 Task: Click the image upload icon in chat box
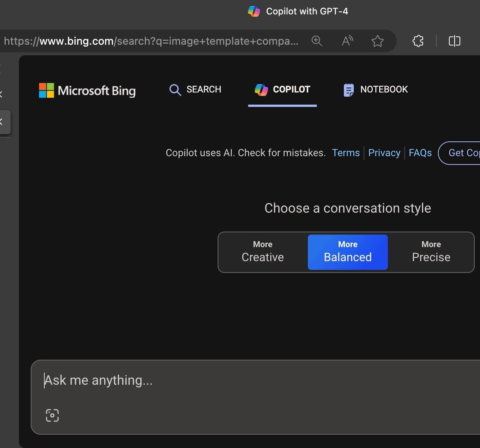pos(52,415)
